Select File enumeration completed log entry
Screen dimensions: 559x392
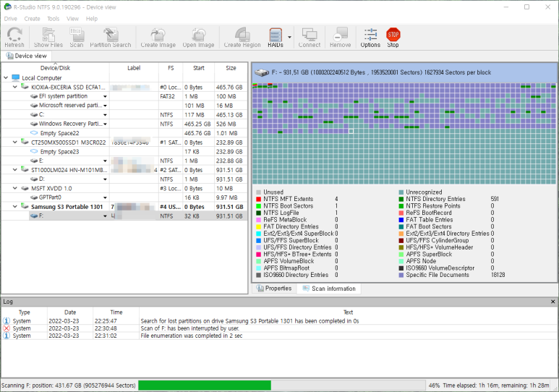(x=279, y=336)
